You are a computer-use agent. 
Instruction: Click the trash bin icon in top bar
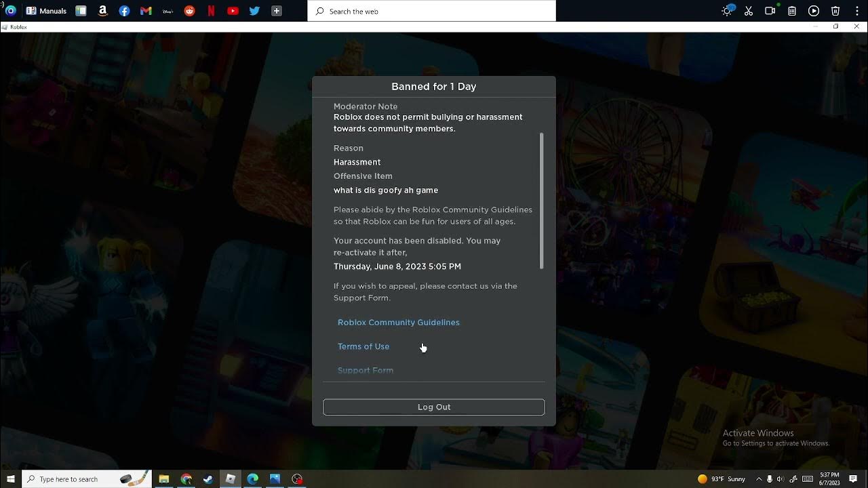coord(835,11)
